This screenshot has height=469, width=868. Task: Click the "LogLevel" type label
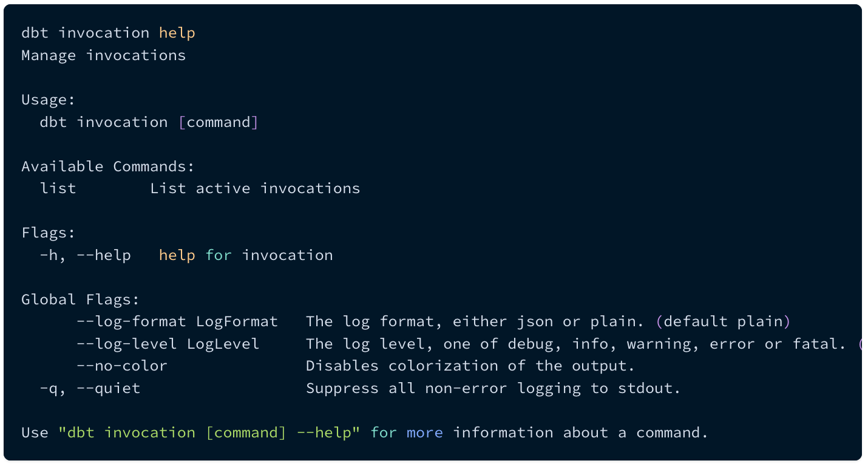pos(223,344)
